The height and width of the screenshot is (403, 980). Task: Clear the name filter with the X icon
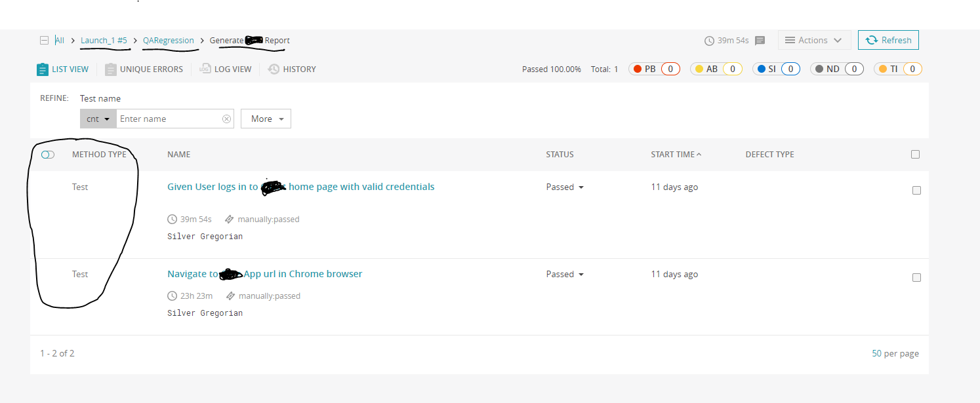pos(226,119)
